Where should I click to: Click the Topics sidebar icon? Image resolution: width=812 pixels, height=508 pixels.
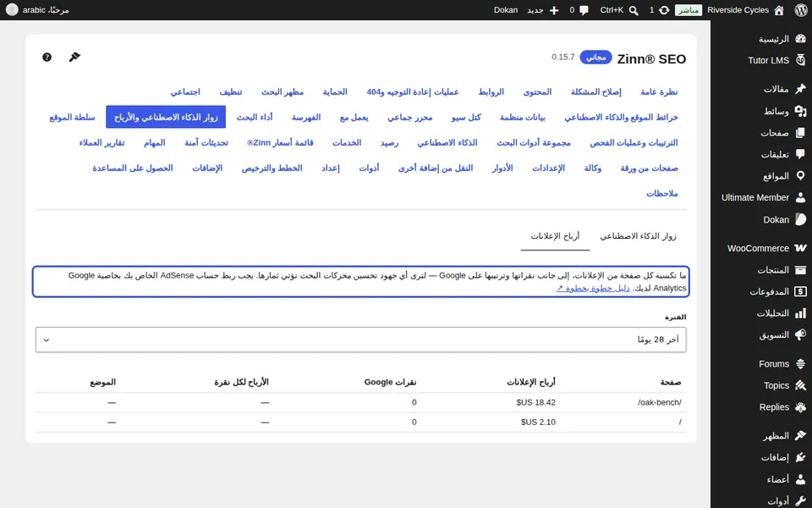click(x=800, y=385)
